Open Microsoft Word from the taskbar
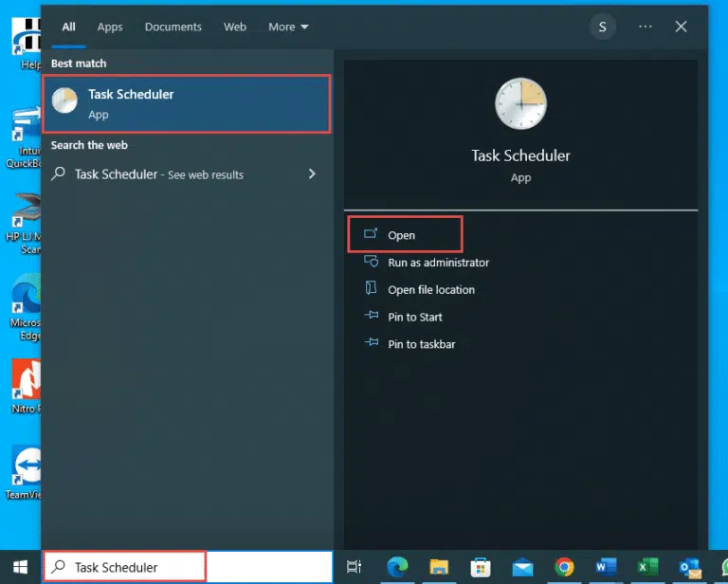 pyautogui.click(x=606, y=567)
